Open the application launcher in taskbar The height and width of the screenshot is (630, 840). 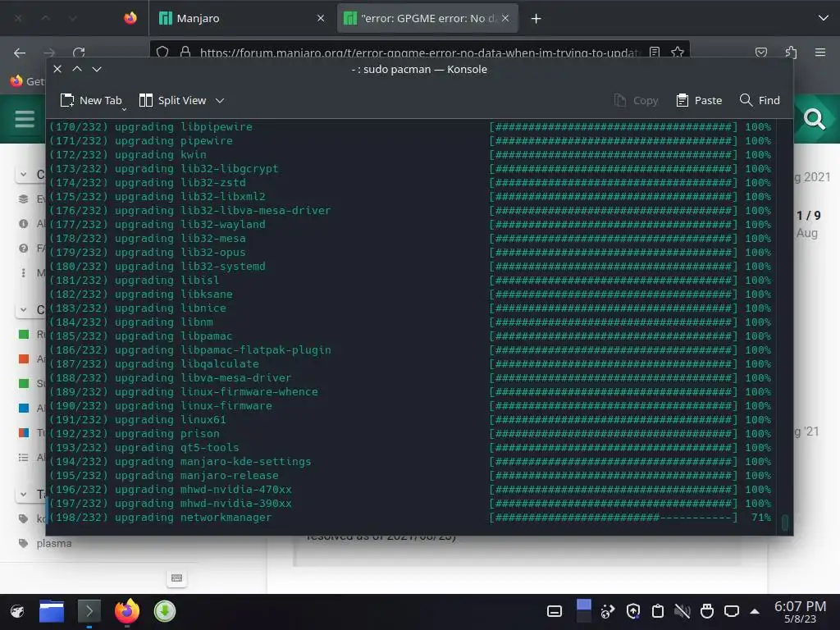17,611
